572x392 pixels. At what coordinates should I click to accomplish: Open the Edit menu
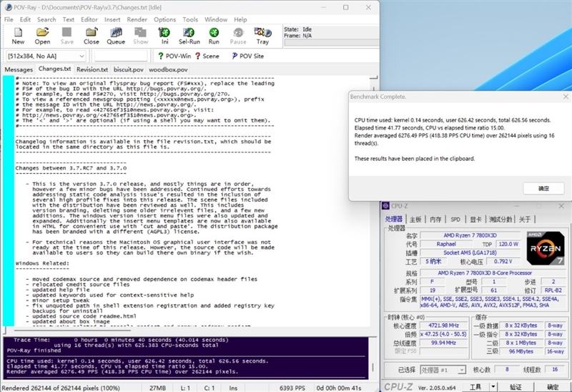coord(25,19)
